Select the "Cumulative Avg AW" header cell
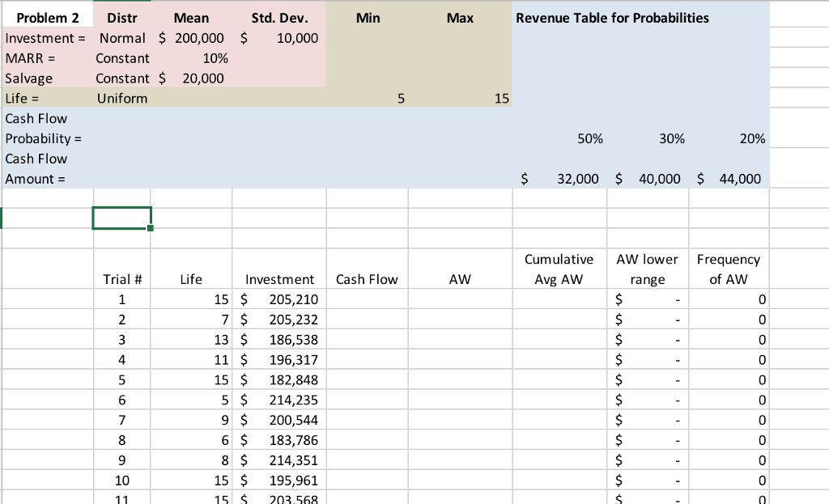 pyautogui.click(x=559, y=269)
